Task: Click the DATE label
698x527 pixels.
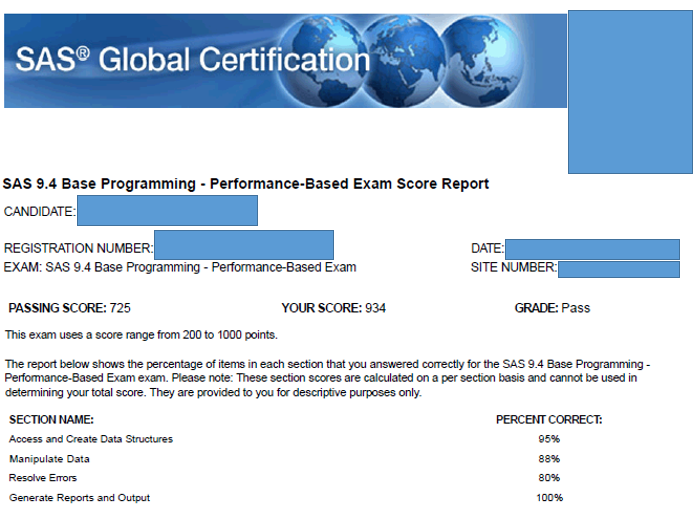Action: 487,248
